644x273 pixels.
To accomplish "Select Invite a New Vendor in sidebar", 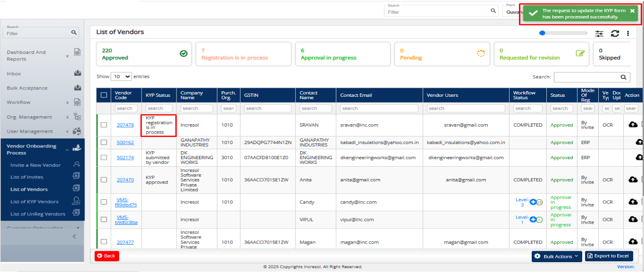I will click(35, 165).
